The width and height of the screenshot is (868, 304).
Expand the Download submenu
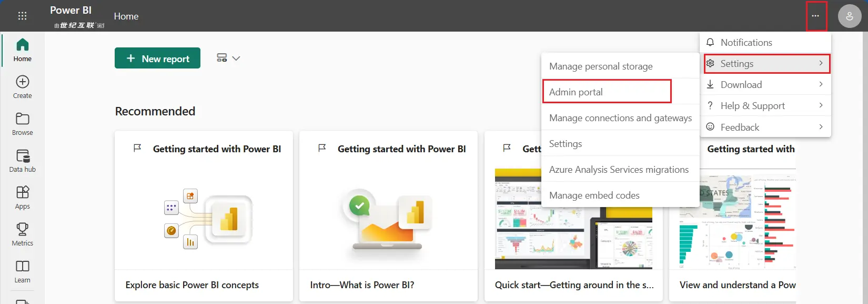point(765,85)
